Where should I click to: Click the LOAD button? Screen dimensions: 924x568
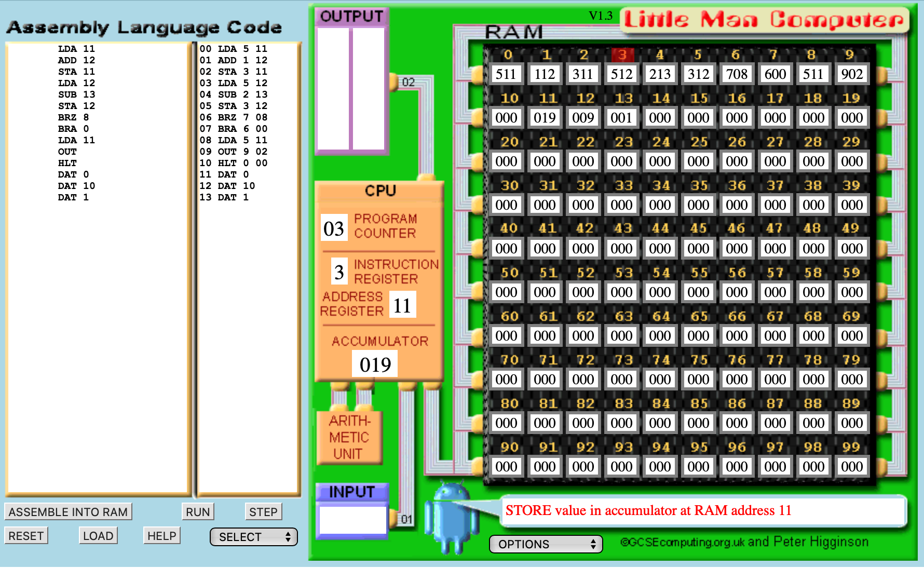click(98, 536)
